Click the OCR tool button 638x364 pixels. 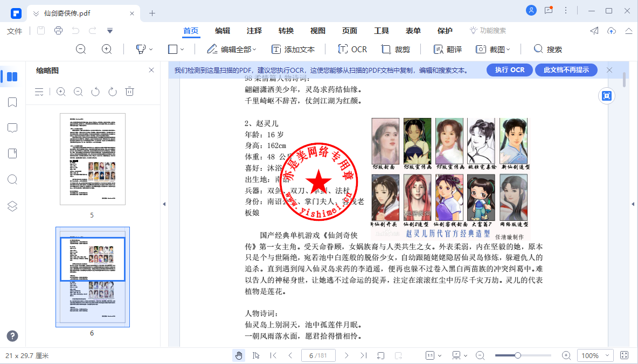[352, 49]
